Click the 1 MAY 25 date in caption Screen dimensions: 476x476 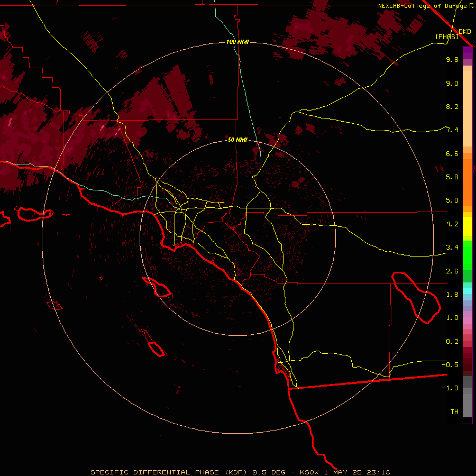tap(344, 472)
